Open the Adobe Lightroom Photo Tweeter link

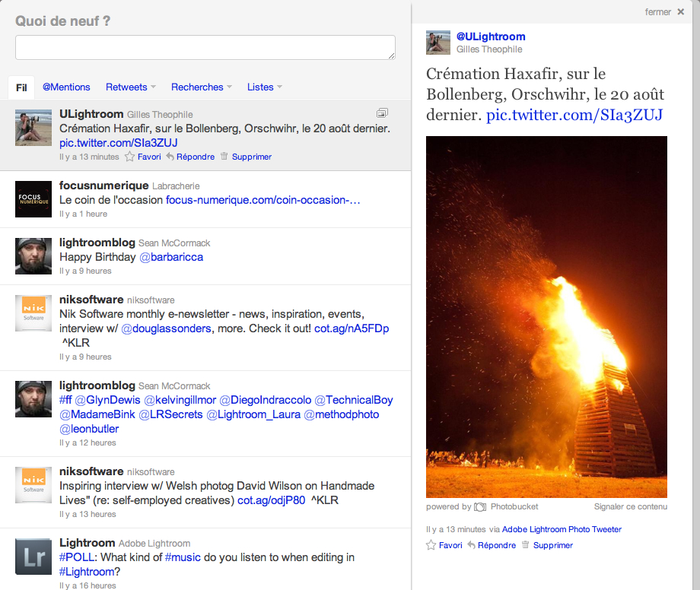tap(562, 529)
